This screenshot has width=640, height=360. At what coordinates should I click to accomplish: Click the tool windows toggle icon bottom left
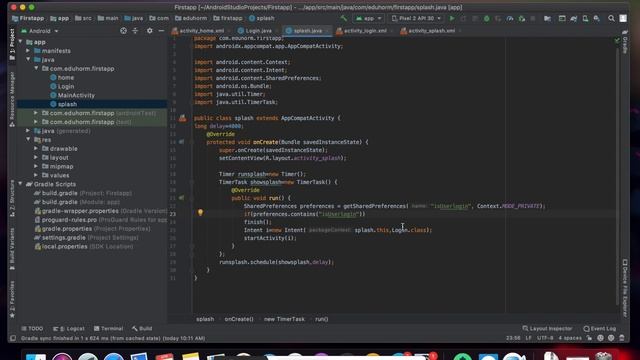click(13, 338)
